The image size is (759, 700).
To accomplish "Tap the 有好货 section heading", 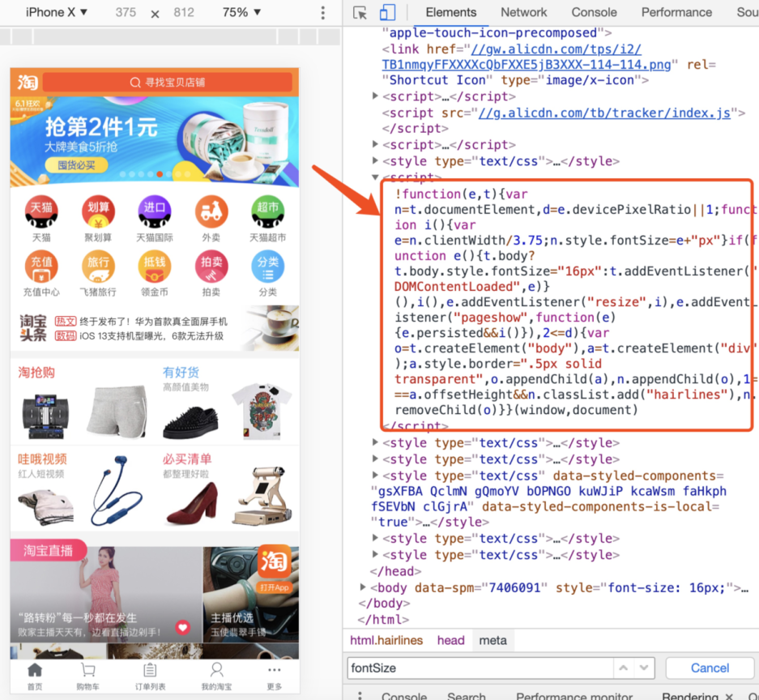I will coord(181,372).
